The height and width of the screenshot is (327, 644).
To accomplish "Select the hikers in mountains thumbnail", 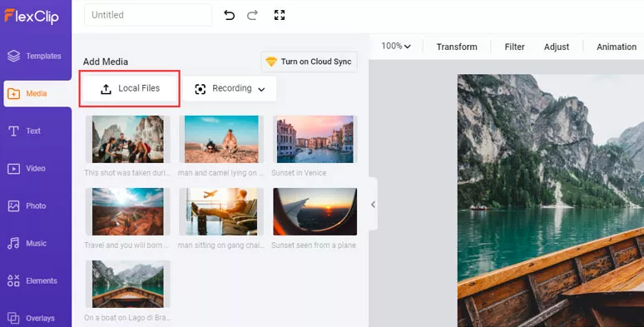I will point(128,139).
